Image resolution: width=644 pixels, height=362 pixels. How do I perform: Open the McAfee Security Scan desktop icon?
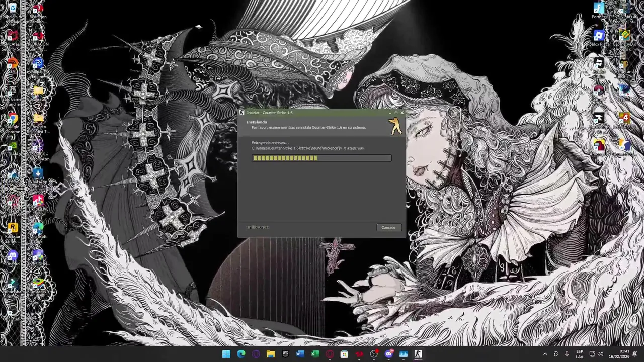tap(12, 41)
